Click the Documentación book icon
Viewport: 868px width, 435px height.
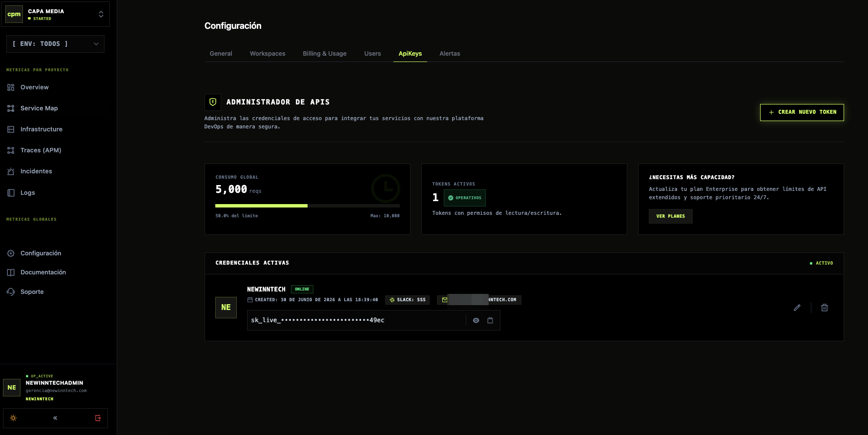(x=11, y=272)
